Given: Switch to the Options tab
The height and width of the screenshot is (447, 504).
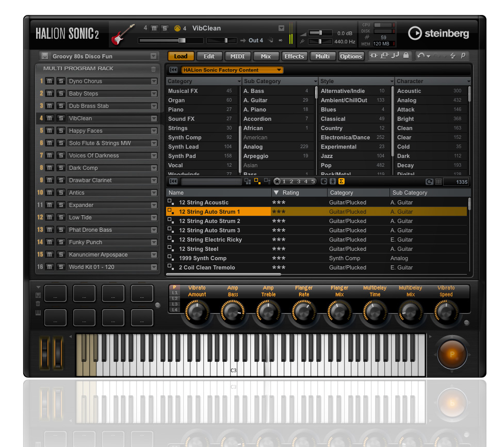Looking at the screenshot, I should pyautogui.click(x=351, y=56).
